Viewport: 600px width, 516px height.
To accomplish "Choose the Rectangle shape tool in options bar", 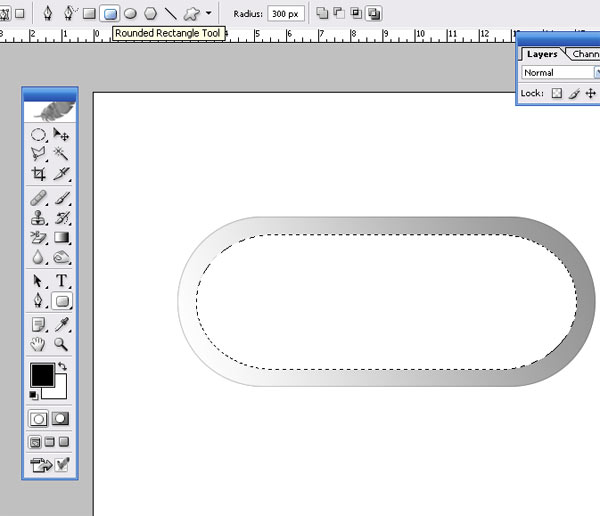I will click(x=89, y=14).
